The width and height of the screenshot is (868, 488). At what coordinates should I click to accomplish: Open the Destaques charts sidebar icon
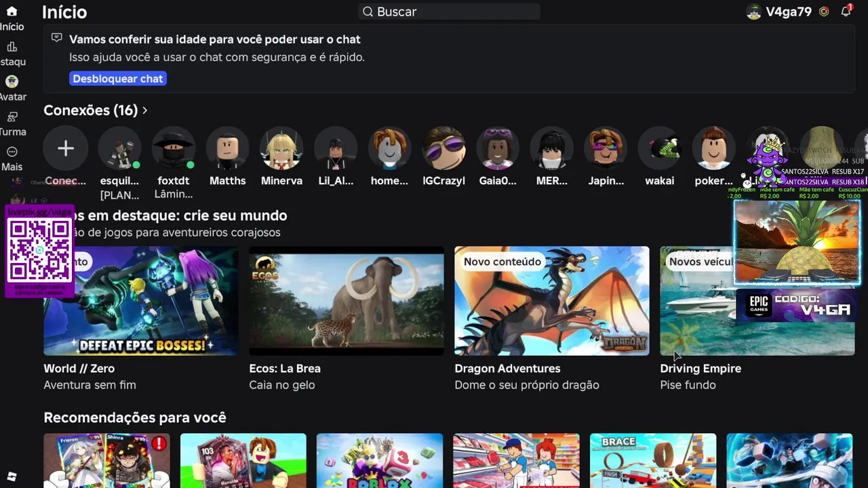coord(12,47)
